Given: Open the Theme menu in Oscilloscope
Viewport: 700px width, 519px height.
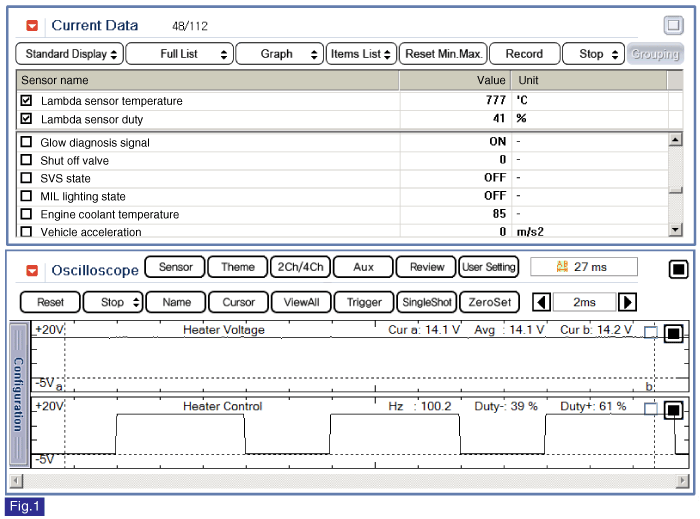Looking at the screenshot, I should (238, 267).
